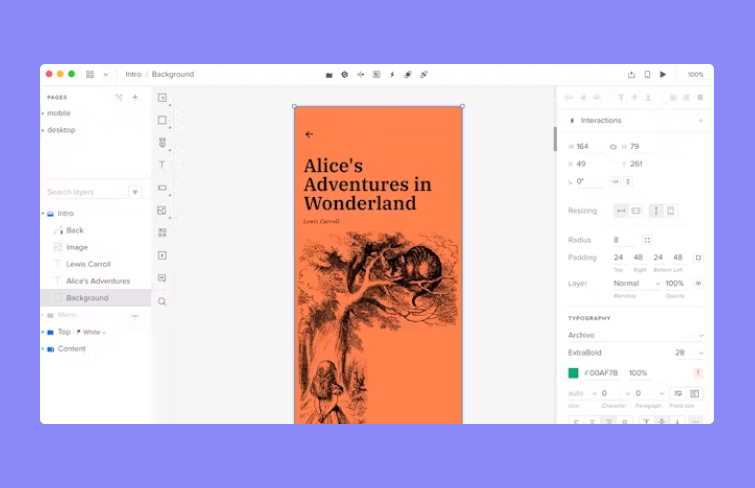Set vertical resizing to fill container
The width and height of the screenshot is (755, 488).
[x=670, y=211]
